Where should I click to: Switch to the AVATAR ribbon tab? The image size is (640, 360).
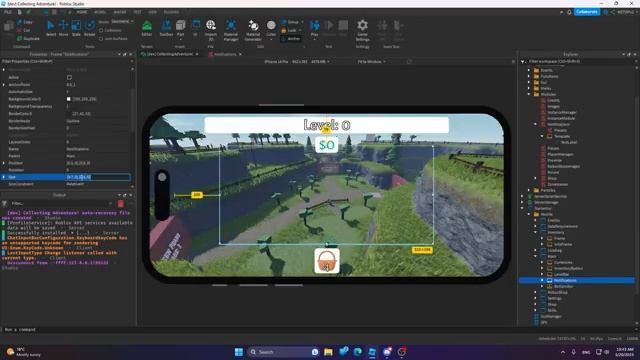(x=120, y=12)
